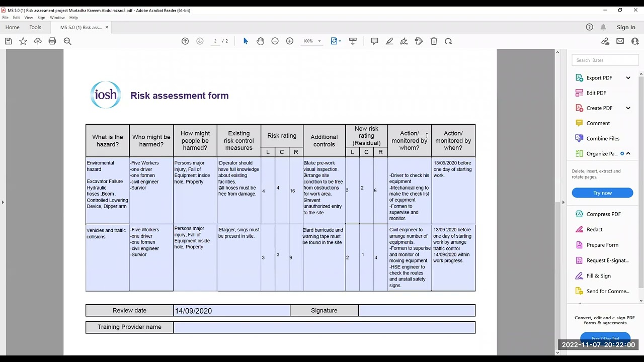Click the page number field

(215, 41)
